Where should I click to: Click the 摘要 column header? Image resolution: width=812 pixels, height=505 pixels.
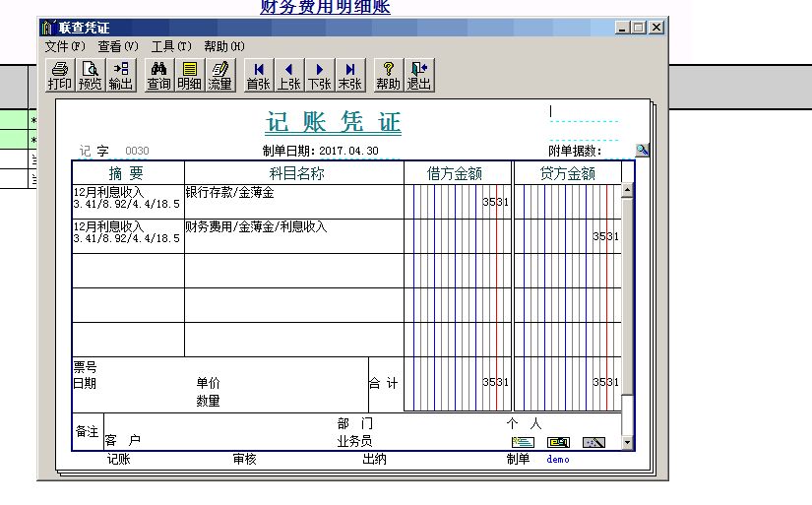(128, 173)
